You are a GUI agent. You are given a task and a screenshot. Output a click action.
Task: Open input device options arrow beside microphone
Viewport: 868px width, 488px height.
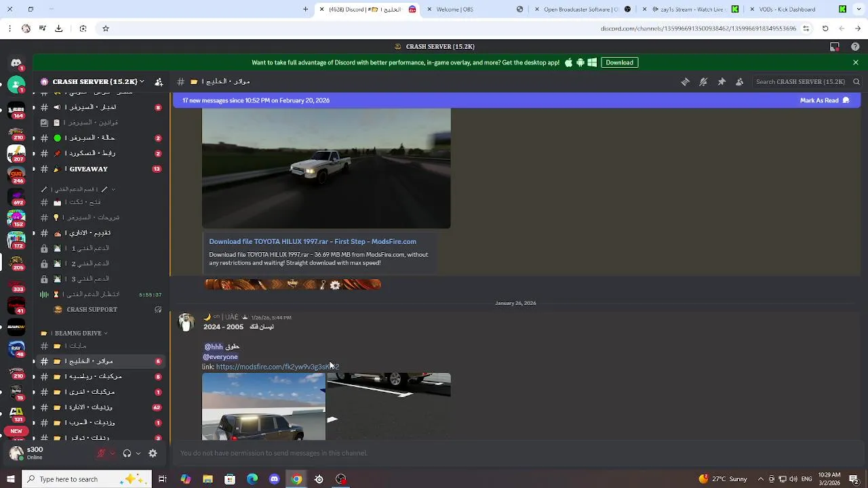(x=113, y=453)
